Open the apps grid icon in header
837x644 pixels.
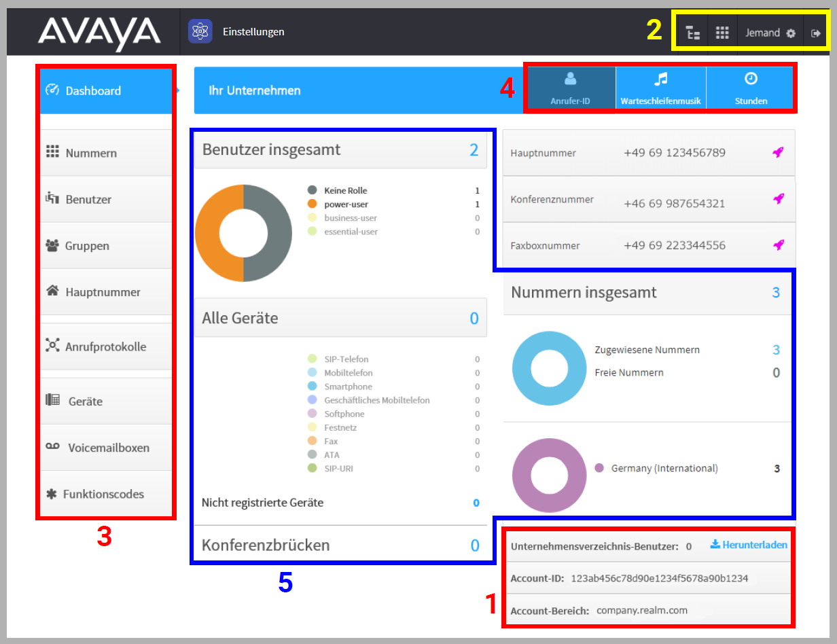pos(722,33)
